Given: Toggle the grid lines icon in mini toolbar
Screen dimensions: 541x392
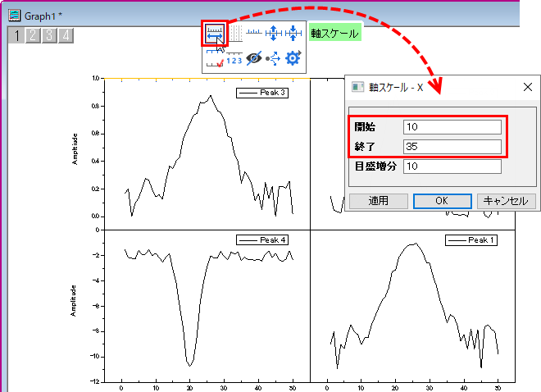Looking at the screenshot, I should click(x=235, y=34).
